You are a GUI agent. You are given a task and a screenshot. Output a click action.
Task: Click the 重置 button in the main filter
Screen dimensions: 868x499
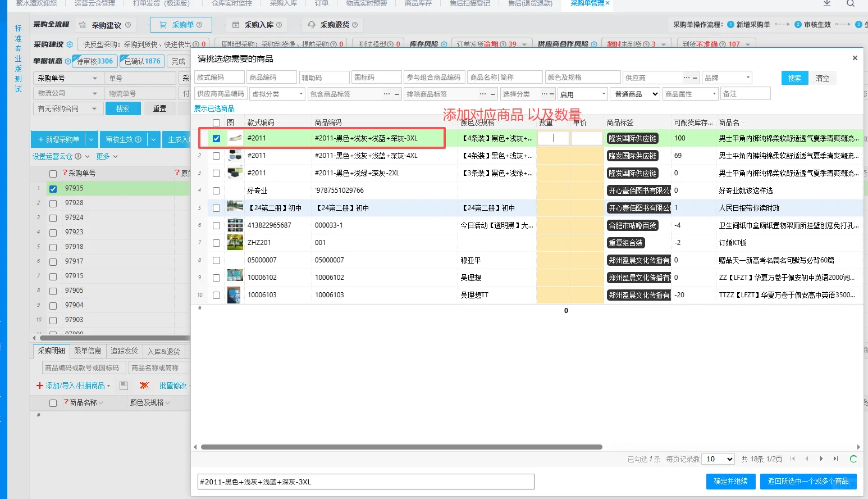tap(160, 108)
